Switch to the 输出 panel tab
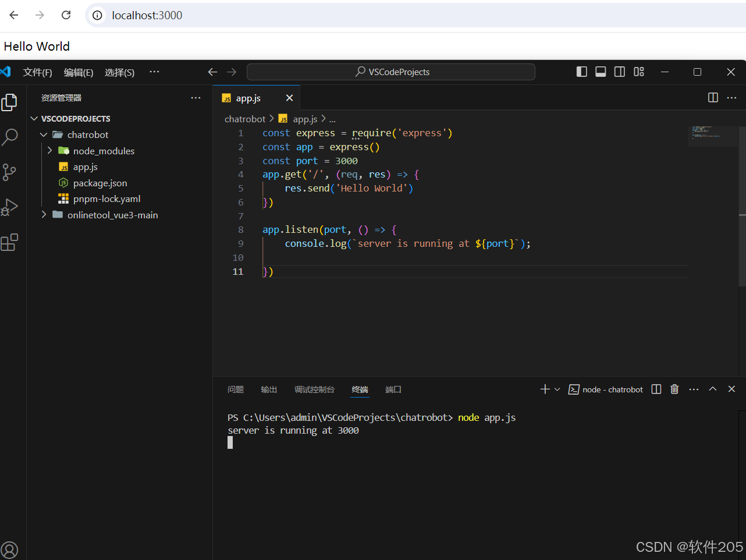This screenshot has height=560, width=746. (269, 389)
